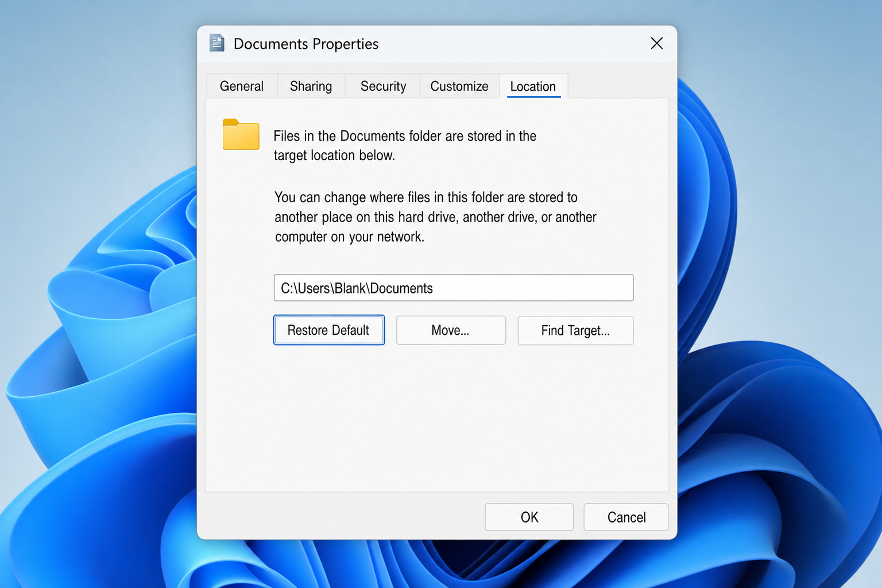Confirm with the OK button

point(529,517)
